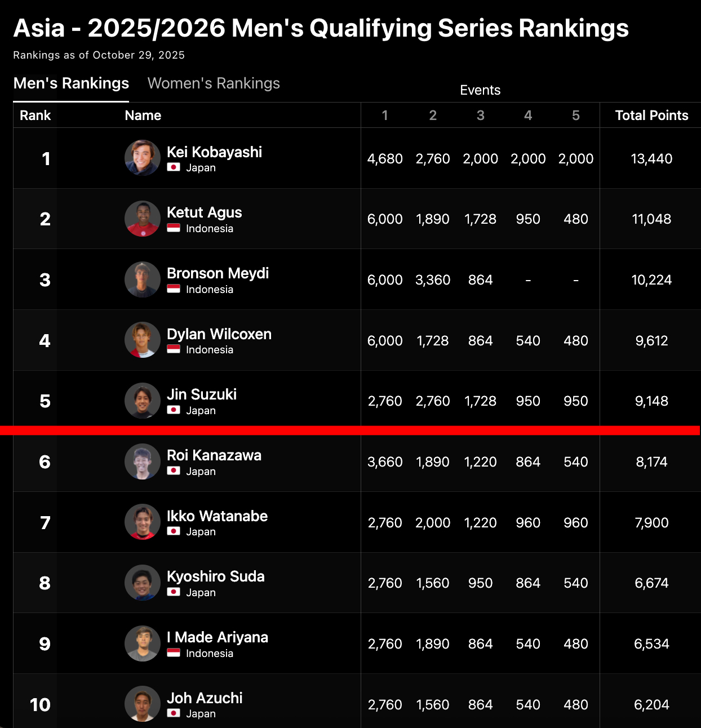Click Kei Kobayashi's profile photo
This screenshot has width=701, height=728.
click(142, 158)
